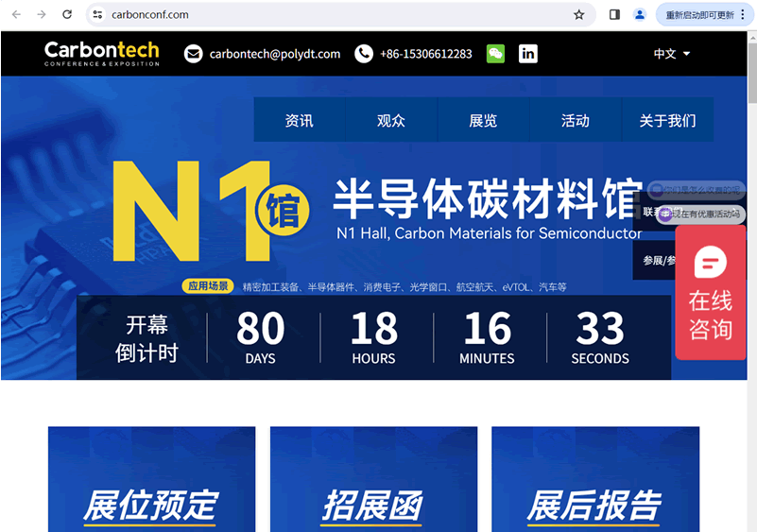This screenshot has height=532, width=757.
Task: Open the 资讯 navigation menu
Action: point(300,120)
